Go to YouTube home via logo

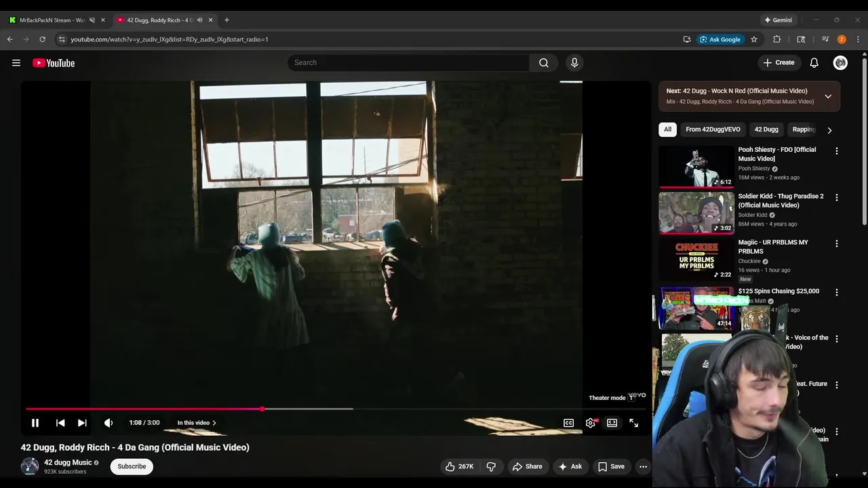54,63
